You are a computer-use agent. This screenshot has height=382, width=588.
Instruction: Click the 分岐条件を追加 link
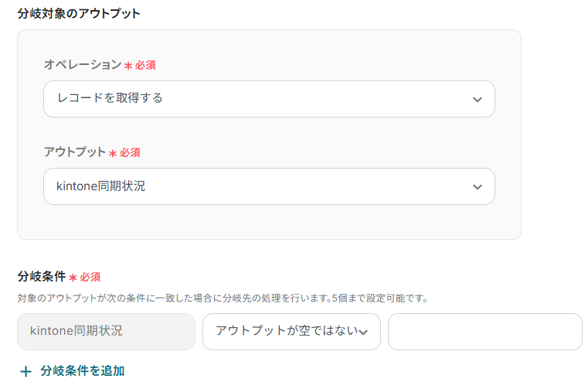pos(83,371)
